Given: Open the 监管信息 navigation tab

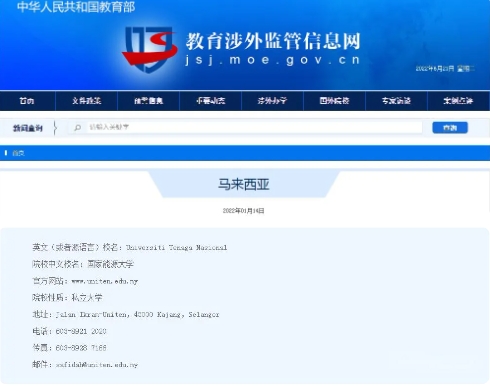Looking at the screenshot, I should coord(149,101).
